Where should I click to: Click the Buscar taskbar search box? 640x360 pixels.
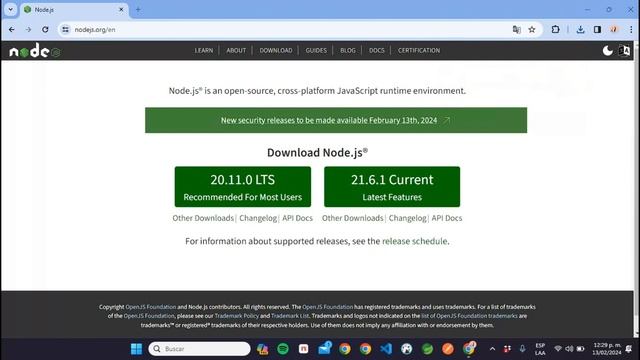point(200,349)
